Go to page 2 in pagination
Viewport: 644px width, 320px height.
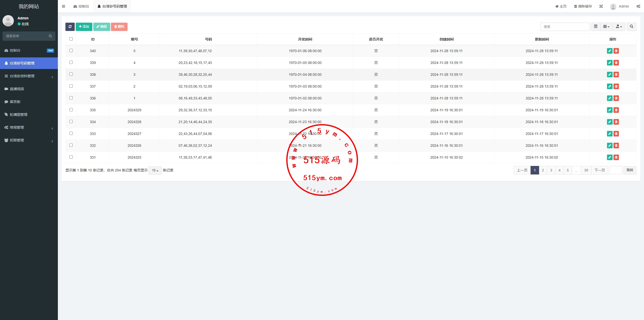pos(543,170)
